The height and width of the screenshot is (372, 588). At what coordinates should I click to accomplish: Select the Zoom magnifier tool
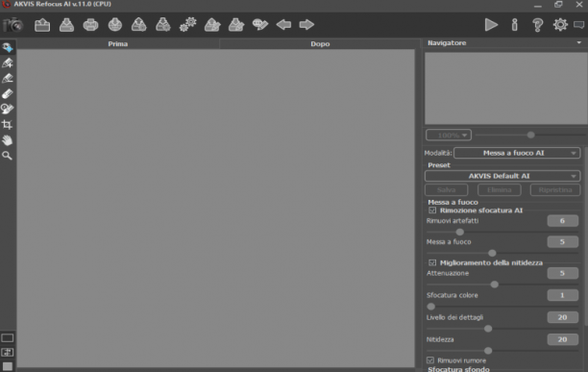coord(8,156)
